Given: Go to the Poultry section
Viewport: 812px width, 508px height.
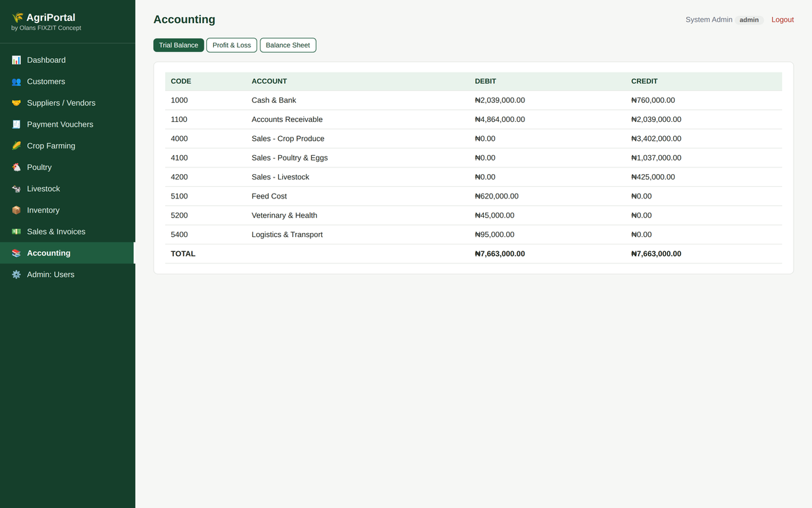Looking at the screenshot, I should tap(68, 167).
